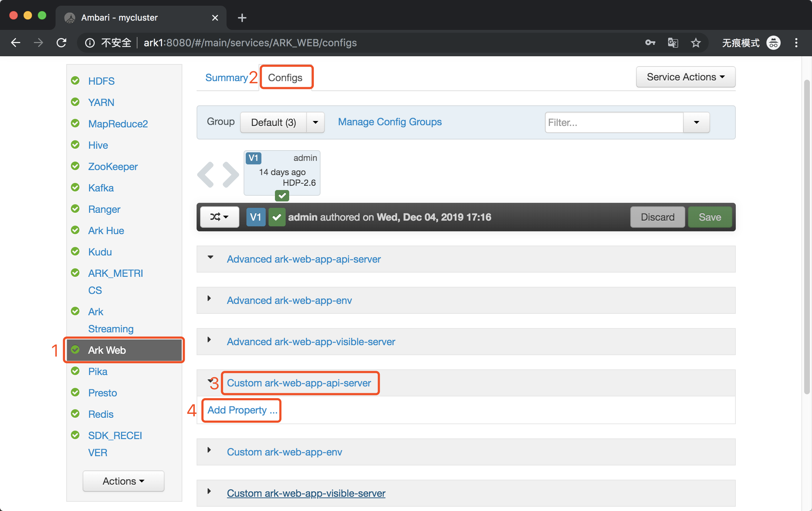Viewport: 812px width, 511px height.
Task: Click the V1 label in the dark bar
Action: tap(256, 217)
